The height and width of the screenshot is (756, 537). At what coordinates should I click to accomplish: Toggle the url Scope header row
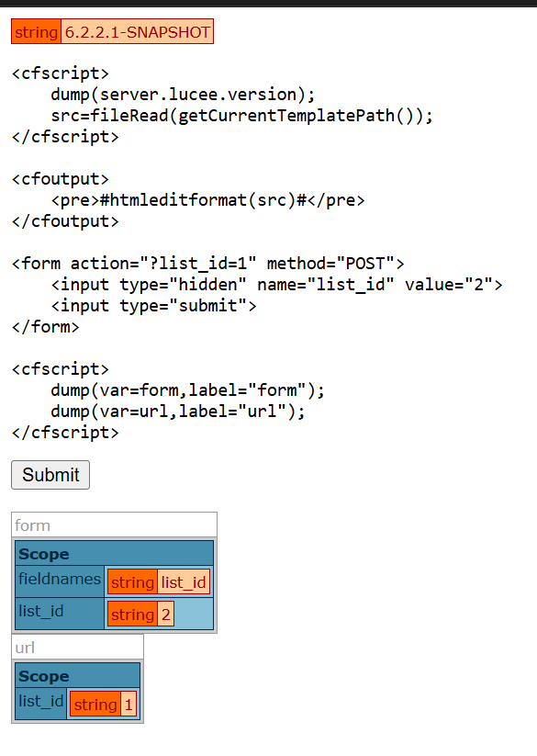77,675
